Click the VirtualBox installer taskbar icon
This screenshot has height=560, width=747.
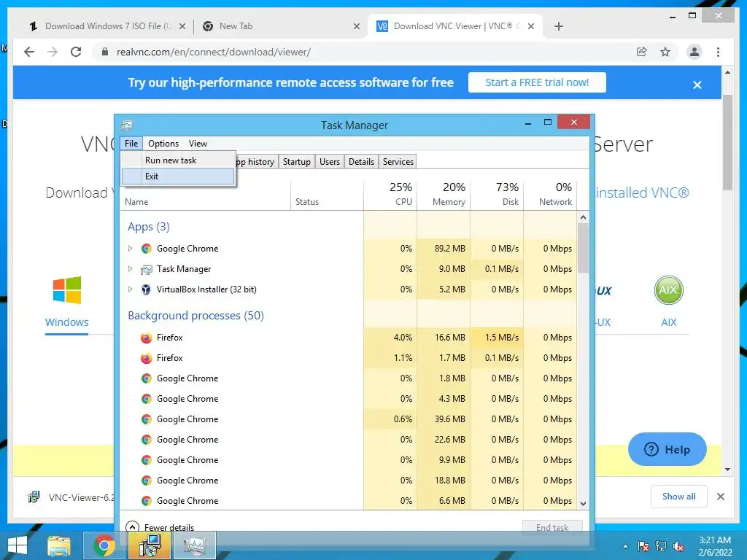coord(150,545)
